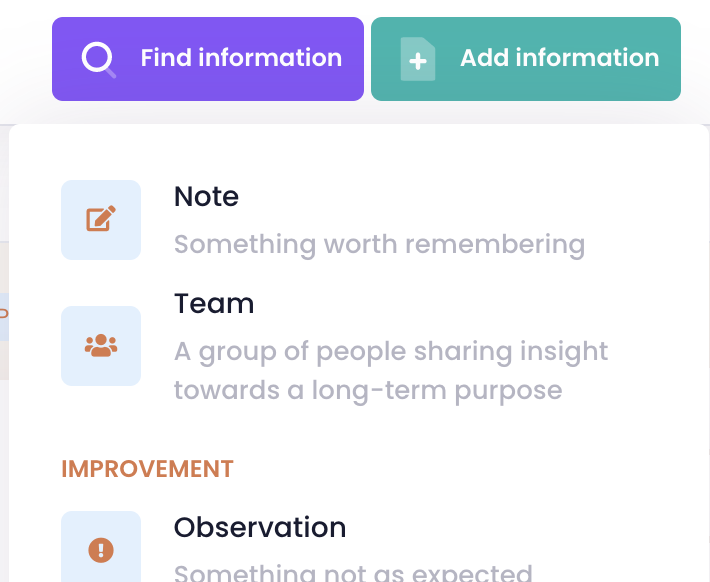
Task: Click "towards a long-term purpose" text line
Action: point(368,389)
